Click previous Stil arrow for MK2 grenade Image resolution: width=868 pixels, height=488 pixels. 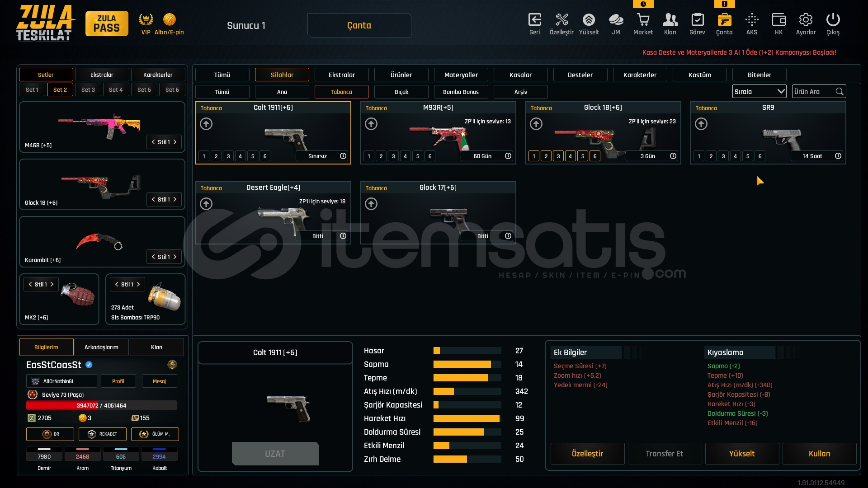tap(30, 284)
